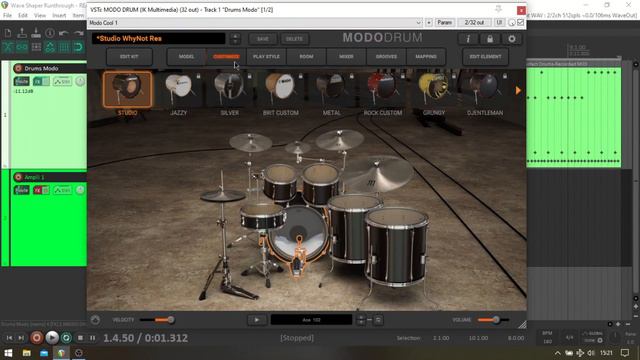The image size is (640, 360).
Task: Click the Kick drum in kit view
Action: pos(299,234)
